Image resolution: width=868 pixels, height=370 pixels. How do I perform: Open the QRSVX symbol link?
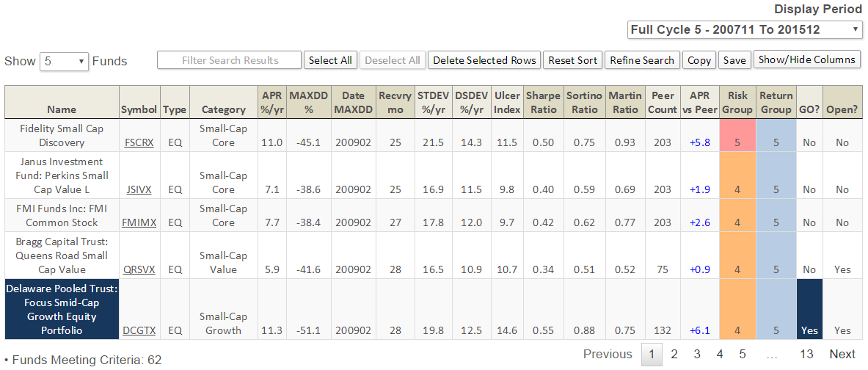pyautogui.click(x=139, y=269)
